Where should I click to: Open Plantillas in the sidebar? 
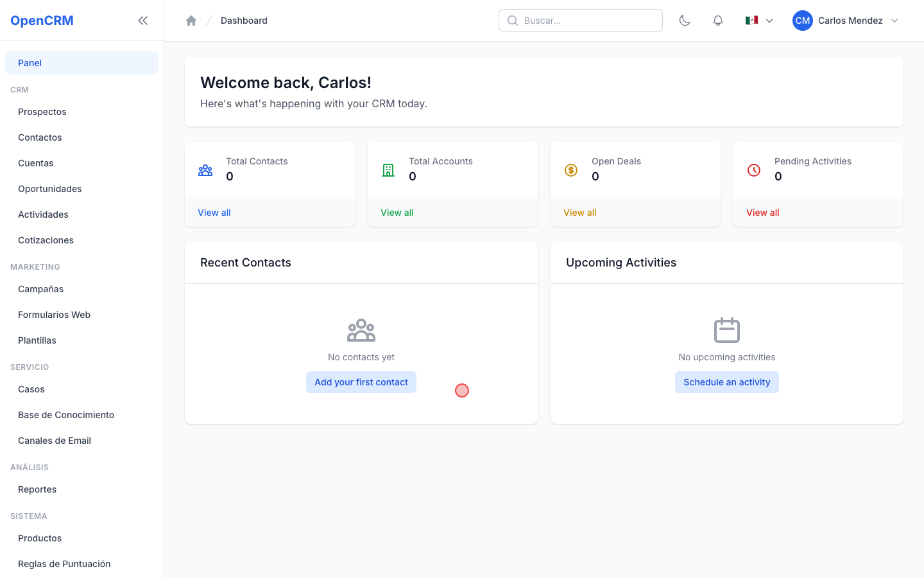pyautogui.click(x=81, y=340)
